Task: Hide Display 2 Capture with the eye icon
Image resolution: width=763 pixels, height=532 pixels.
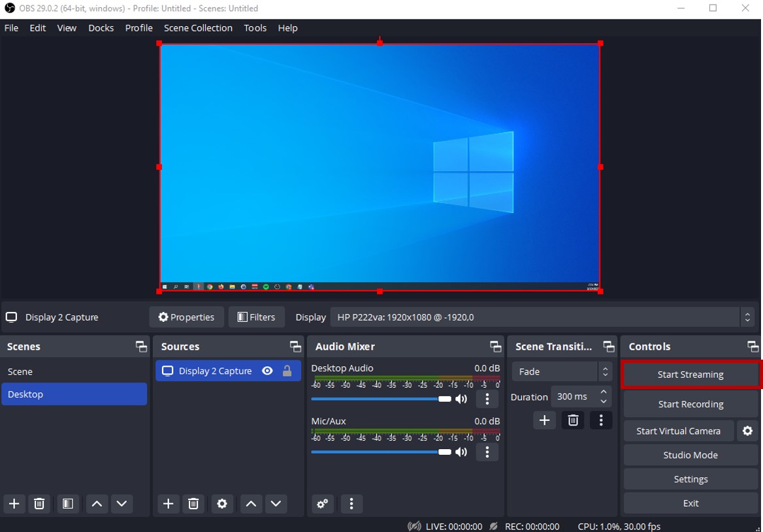Action: [267, 371]
